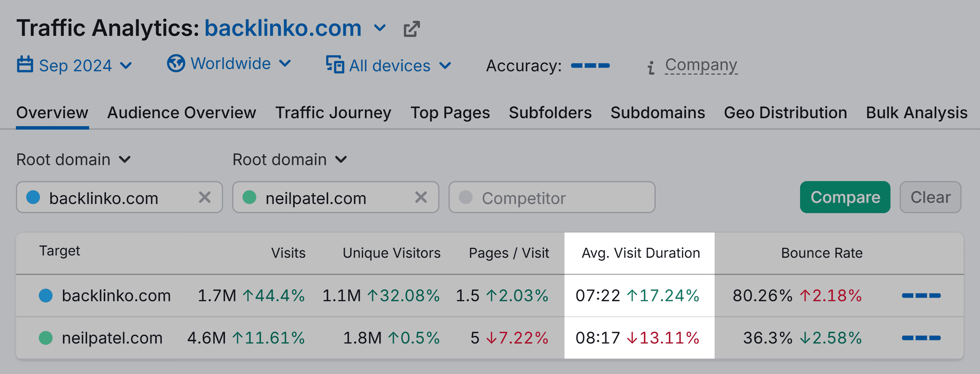Click green dot in neilpatel.com table row
980x374 pixels.
coord(45,338)
